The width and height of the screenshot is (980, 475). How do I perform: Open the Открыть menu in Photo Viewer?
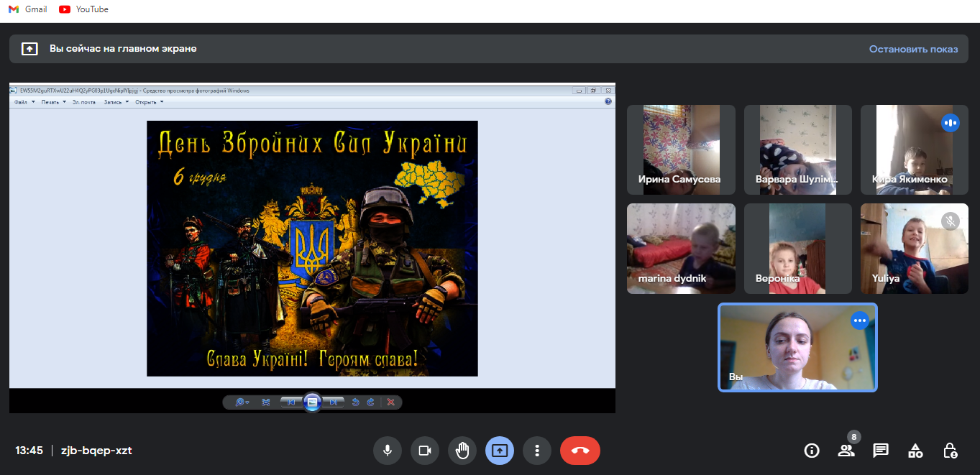150,102
